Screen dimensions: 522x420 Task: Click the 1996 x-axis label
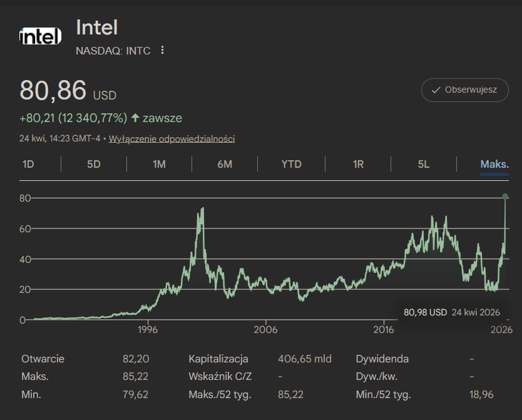[148, 329]
